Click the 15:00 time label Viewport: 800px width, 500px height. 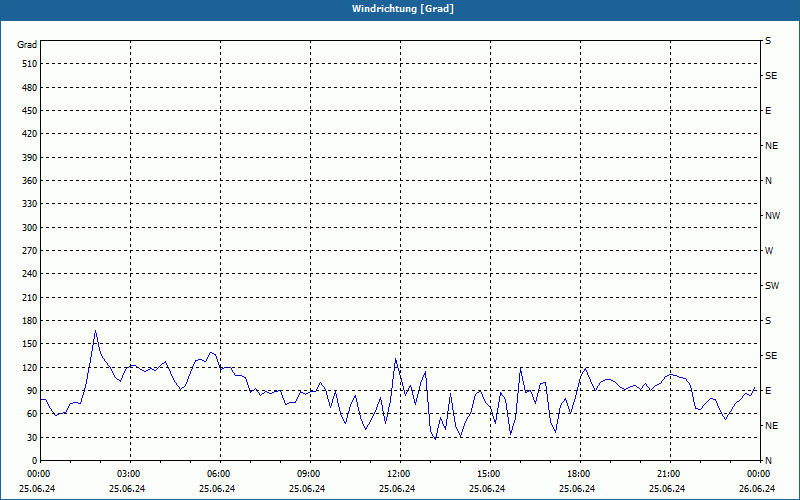pyautogui.click(x=490, y=474)
